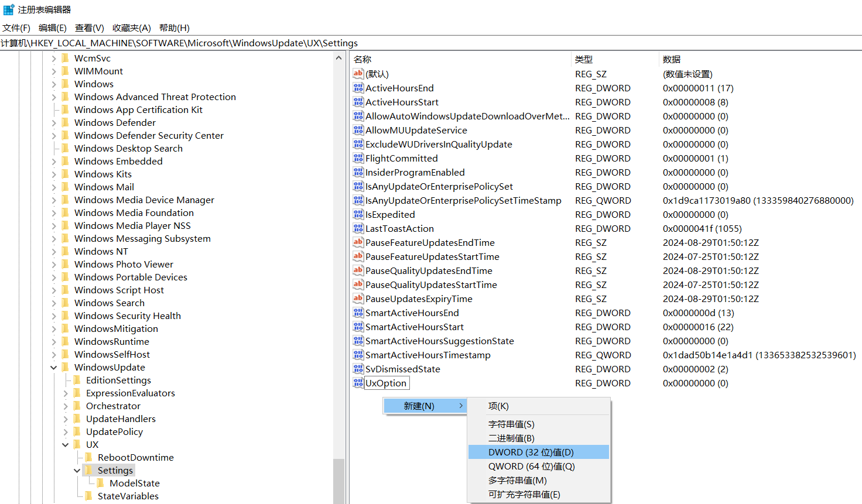The height and width of the screenshot is (504, 862).
Task: Click the Orchestrator folder icon
Action: pos(77,406)
